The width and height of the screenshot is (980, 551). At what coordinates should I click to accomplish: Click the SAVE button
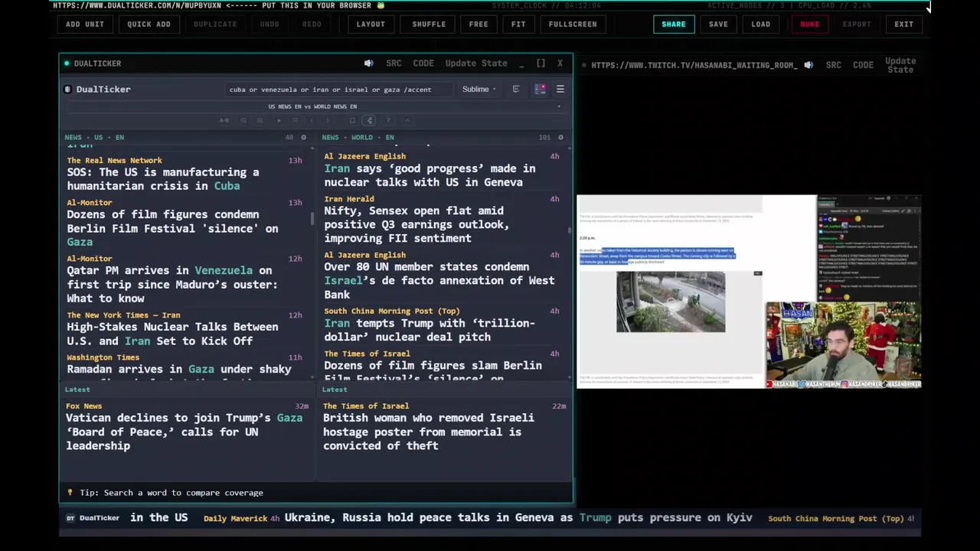[x=718, y=24]
